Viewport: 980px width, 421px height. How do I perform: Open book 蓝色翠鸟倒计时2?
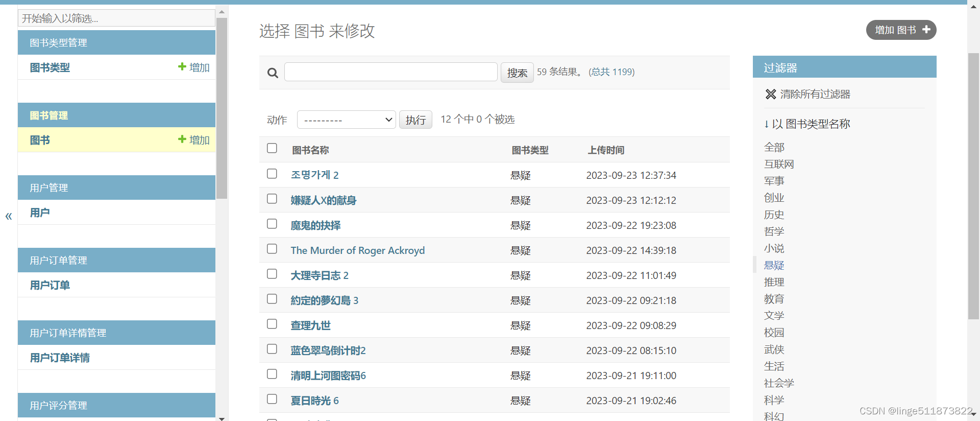(328, 350)
